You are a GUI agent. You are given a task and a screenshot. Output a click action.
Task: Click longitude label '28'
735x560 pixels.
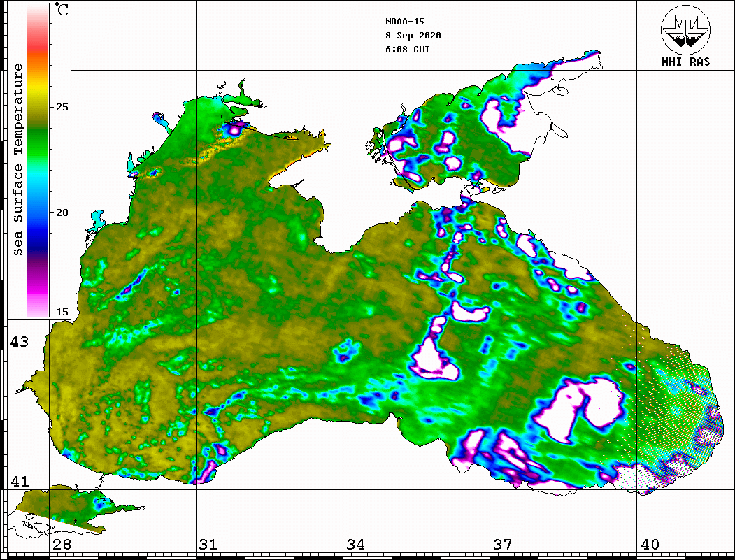point(62,545)
